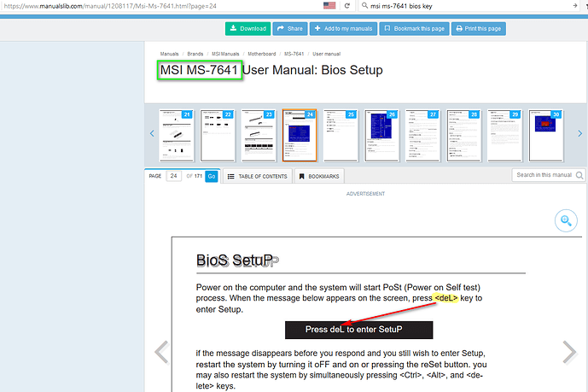Select page 23 thumbnail

pos(259,136)
